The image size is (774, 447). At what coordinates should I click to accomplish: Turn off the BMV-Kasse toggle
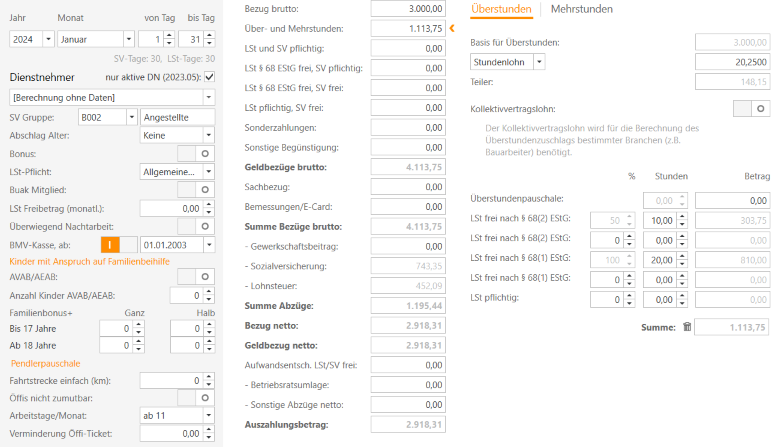120,244
